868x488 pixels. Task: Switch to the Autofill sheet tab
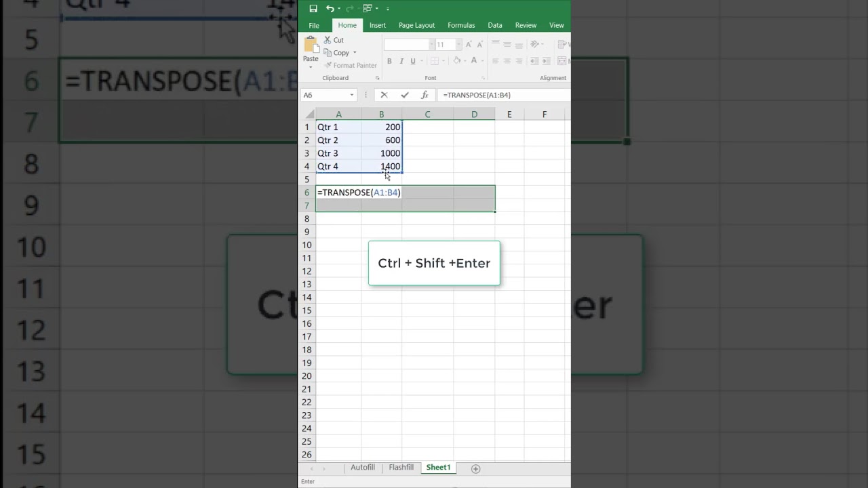(x=363, y=468)
